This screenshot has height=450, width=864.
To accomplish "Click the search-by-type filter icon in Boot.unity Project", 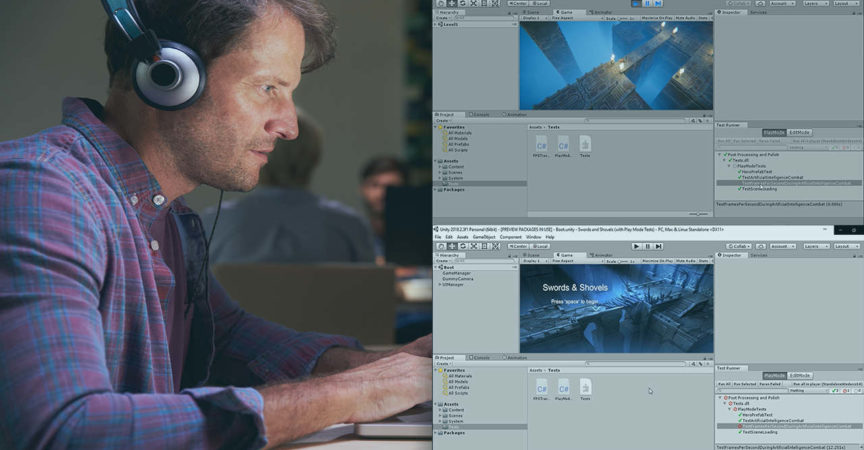I will 694,364.
